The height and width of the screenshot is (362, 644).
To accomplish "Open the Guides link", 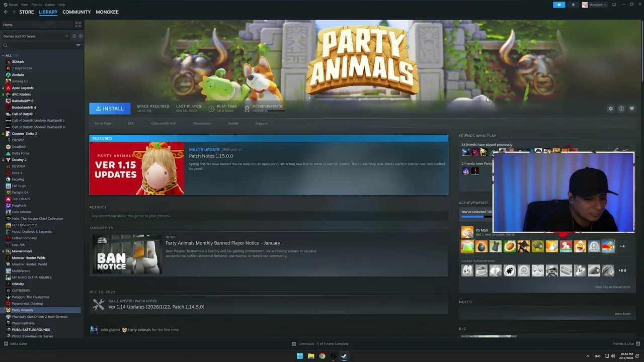I will (233, 123).
